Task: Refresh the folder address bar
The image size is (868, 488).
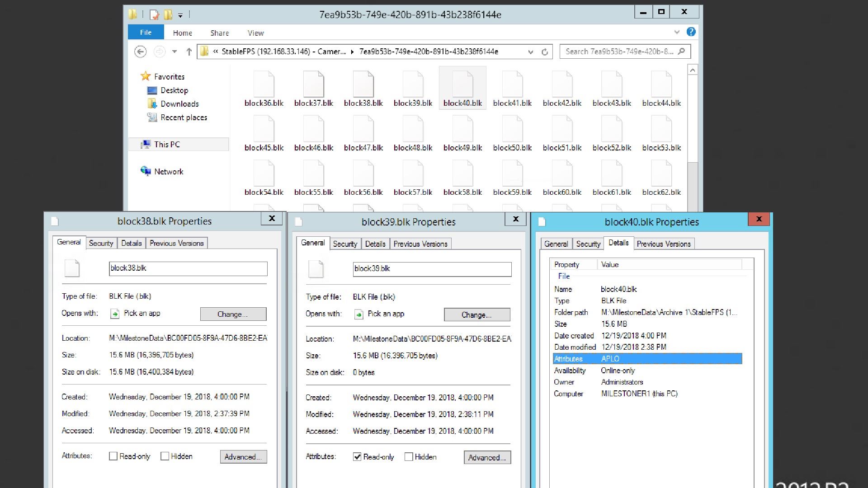Action: tap(545, 52)
